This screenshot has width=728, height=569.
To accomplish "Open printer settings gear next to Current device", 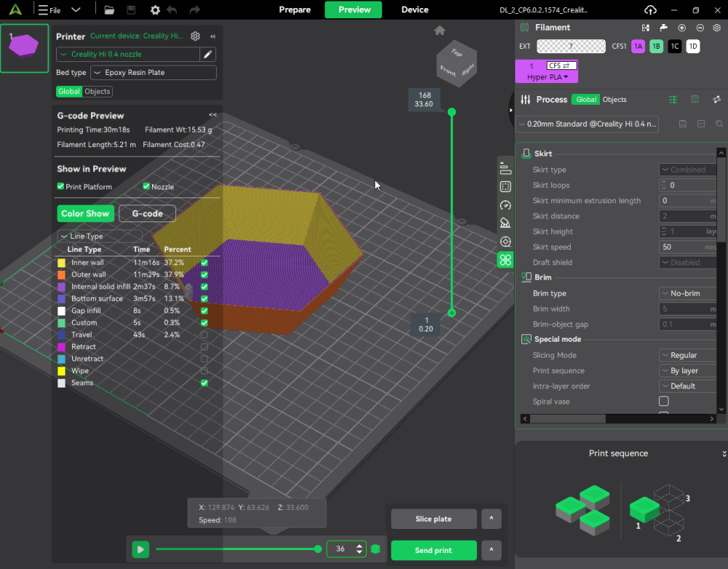I will coord(195,36).
